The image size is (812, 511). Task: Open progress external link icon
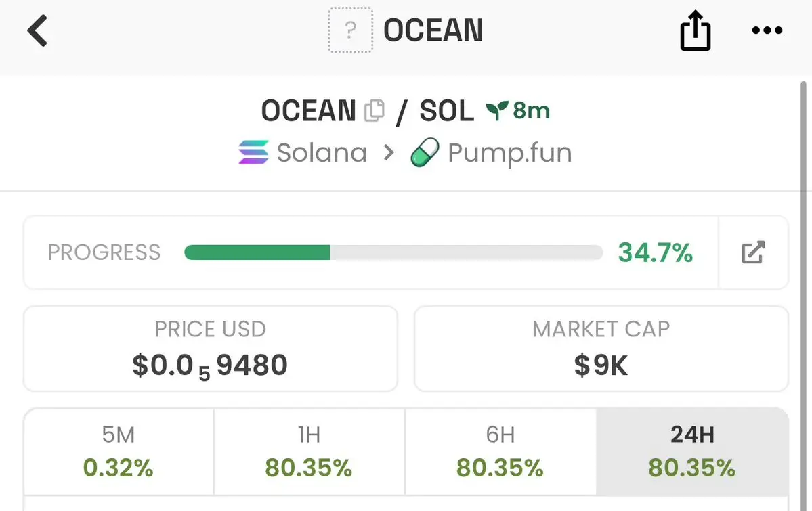[753, 252]
